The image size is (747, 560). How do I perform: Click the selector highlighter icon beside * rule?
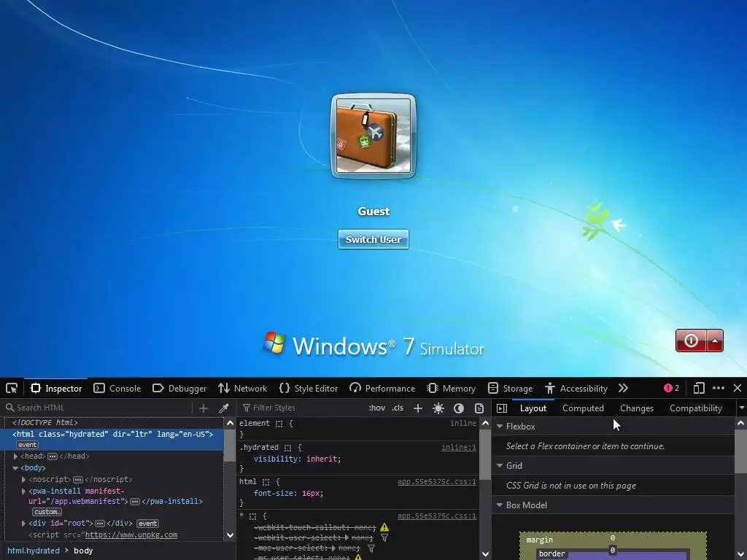pos(252,516)
